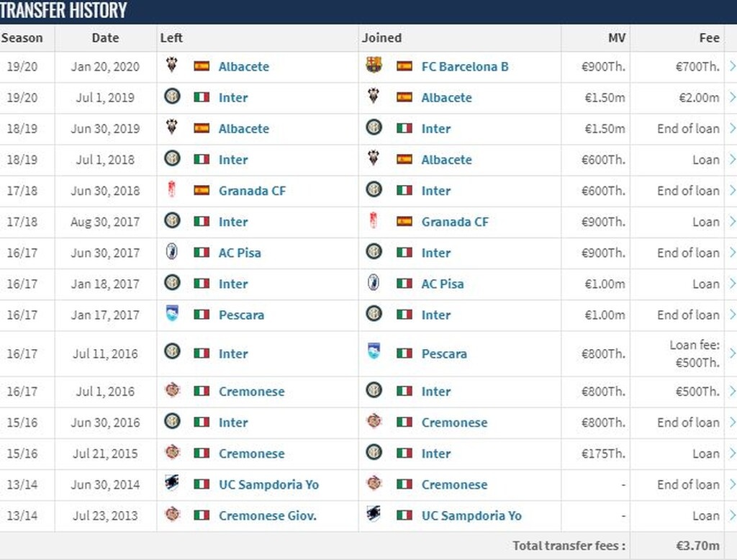737x560 pixels.
Task: Click the FC Barcelona B club crest
Action: (x=374, y=66)
